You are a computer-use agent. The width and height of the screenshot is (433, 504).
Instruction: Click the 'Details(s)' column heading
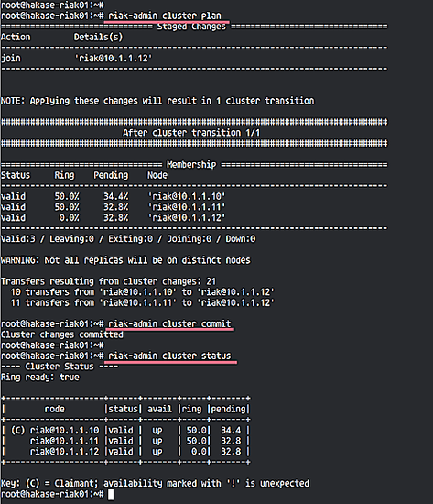[98, 38]
